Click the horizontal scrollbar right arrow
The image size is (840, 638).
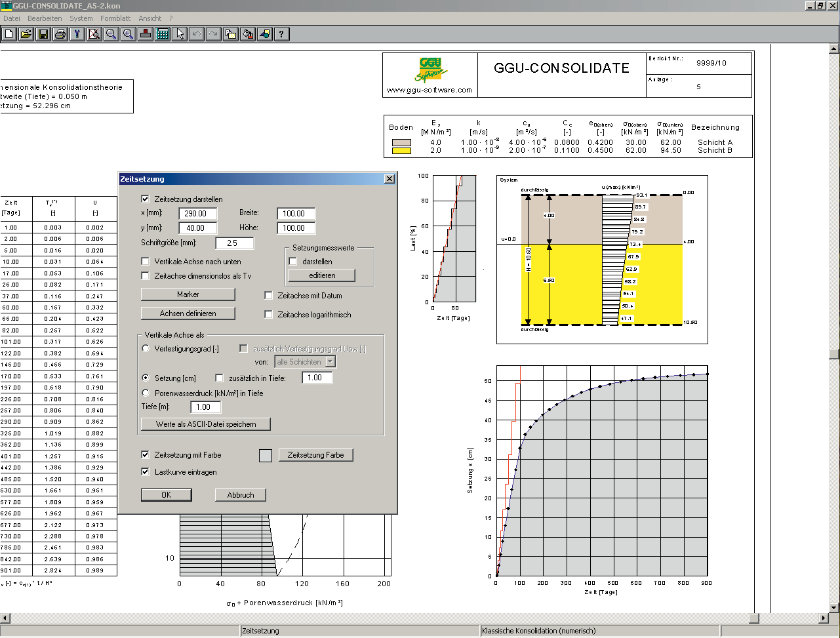(824, 618)
